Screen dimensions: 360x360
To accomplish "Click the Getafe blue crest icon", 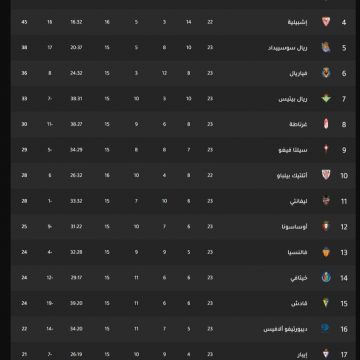I will coord(326,277).
